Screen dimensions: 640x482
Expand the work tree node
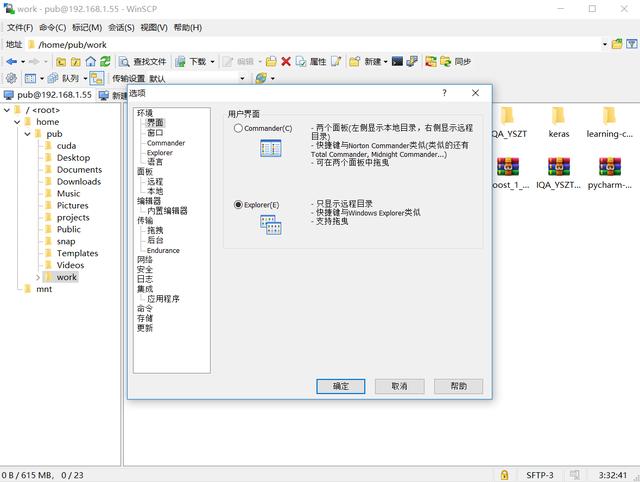[x=38, y=278]
